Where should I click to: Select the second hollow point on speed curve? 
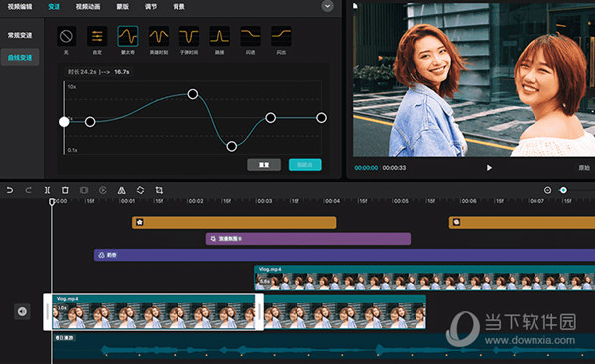193,94
